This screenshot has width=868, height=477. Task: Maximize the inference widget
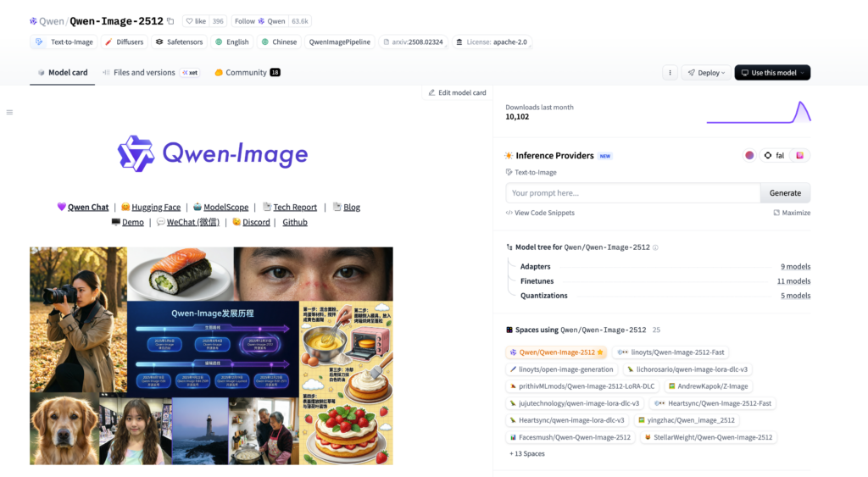[792, 213]
